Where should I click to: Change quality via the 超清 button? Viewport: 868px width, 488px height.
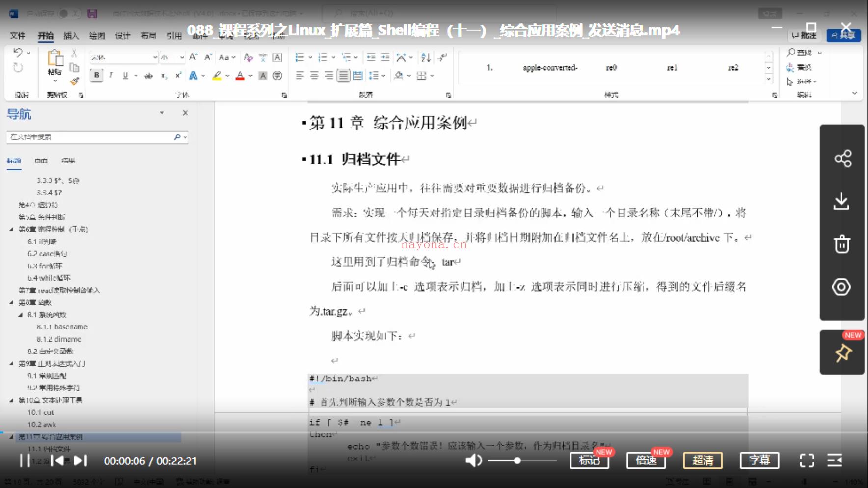703,460
